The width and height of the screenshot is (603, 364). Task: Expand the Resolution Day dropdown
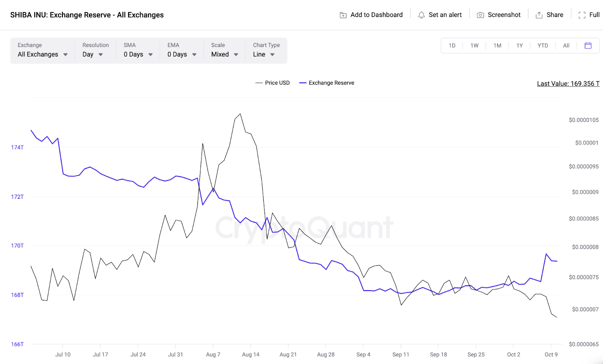(x=93, y=54)
